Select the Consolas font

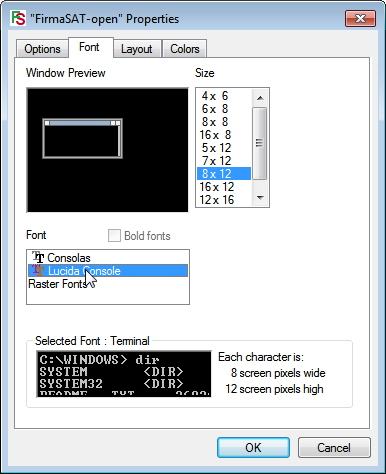(108, 258)
